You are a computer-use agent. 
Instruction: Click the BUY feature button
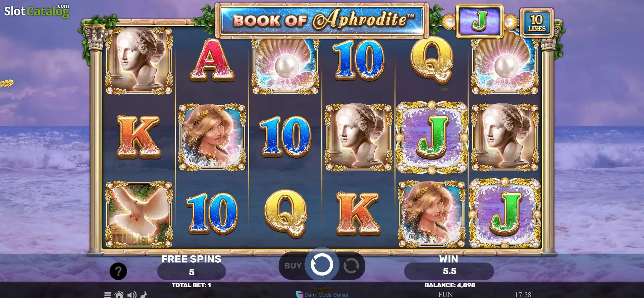[x=293, y=265]
